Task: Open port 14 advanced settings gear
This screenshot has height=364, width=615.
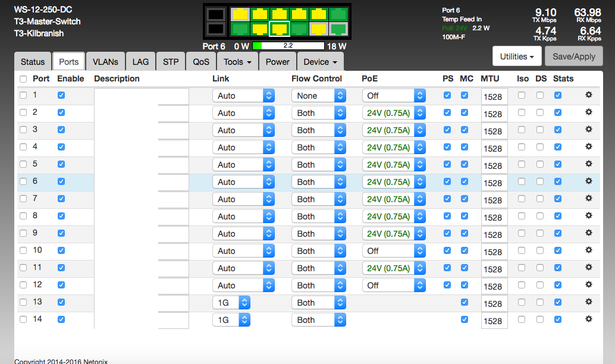Action: pyautogui.click(x=589, y=319)
